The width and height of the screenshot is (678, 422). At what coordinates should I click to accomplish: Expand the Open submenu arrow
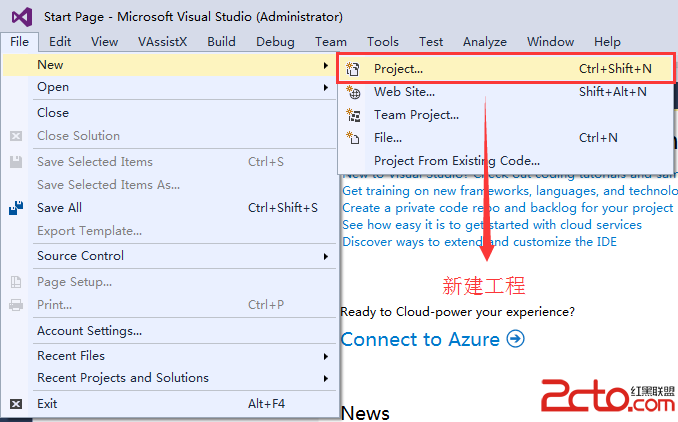326,87
